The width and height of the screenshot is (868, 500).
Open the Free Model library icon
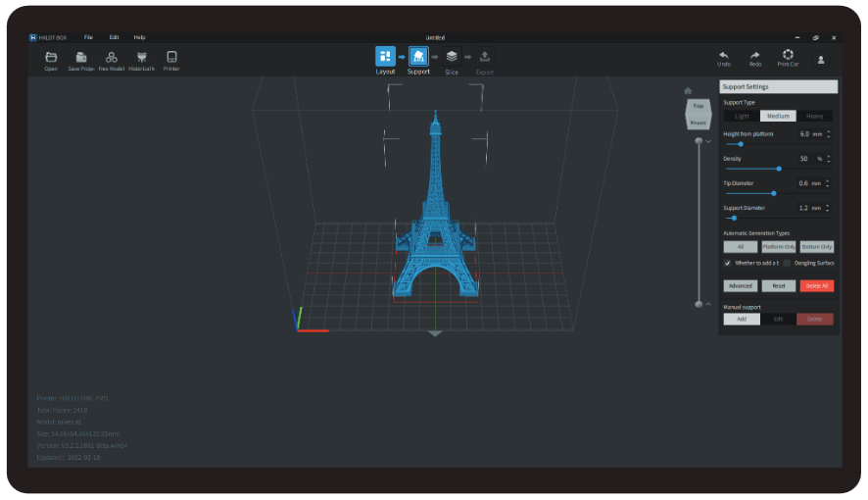pyautogui.click(x=112, y=57)
